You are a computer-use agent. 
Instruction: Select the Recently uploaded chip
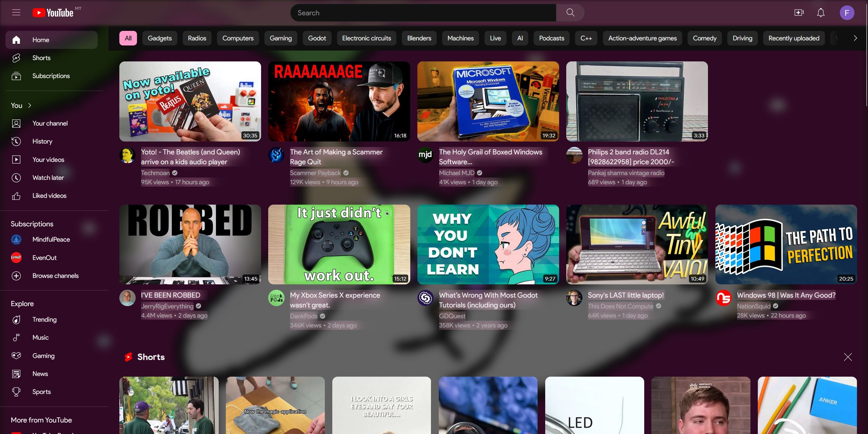coord(794,38)
